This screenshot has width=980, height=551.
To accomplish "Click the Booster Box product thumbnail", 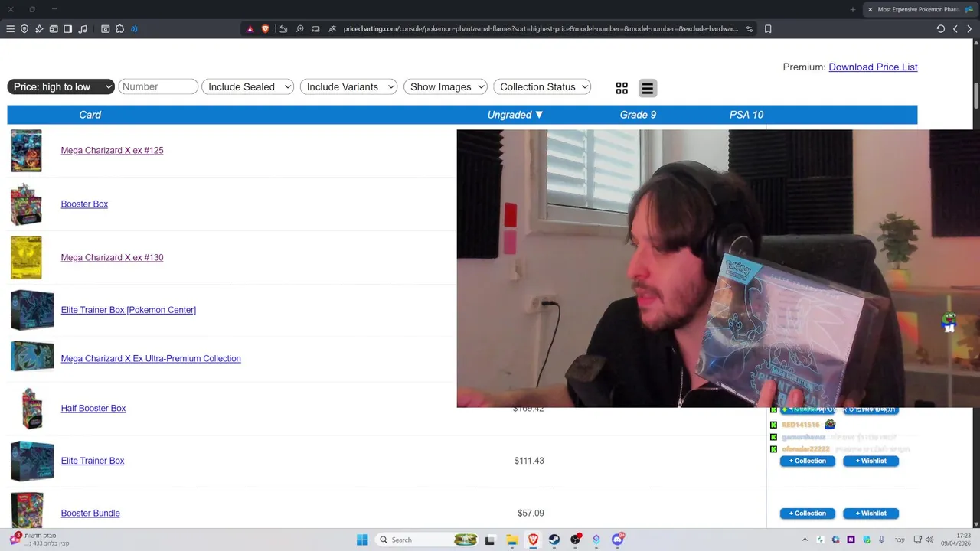I will coord(26,204).
